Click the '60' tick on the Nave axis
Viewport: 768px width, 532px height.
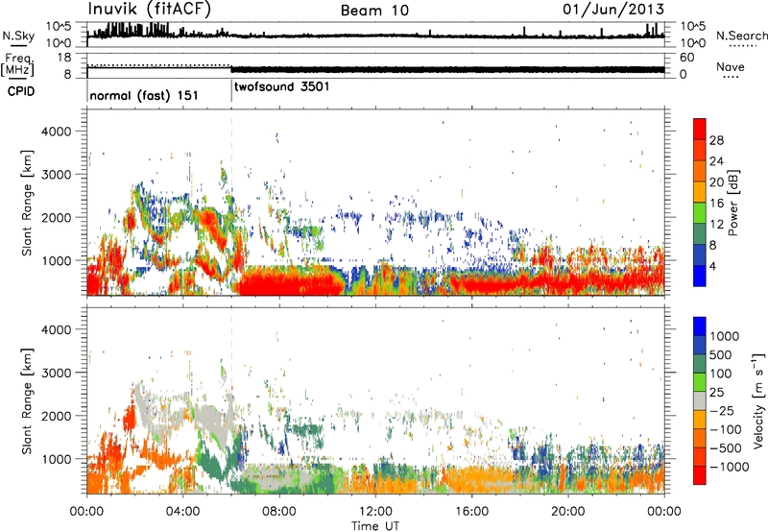coord(686,58)
